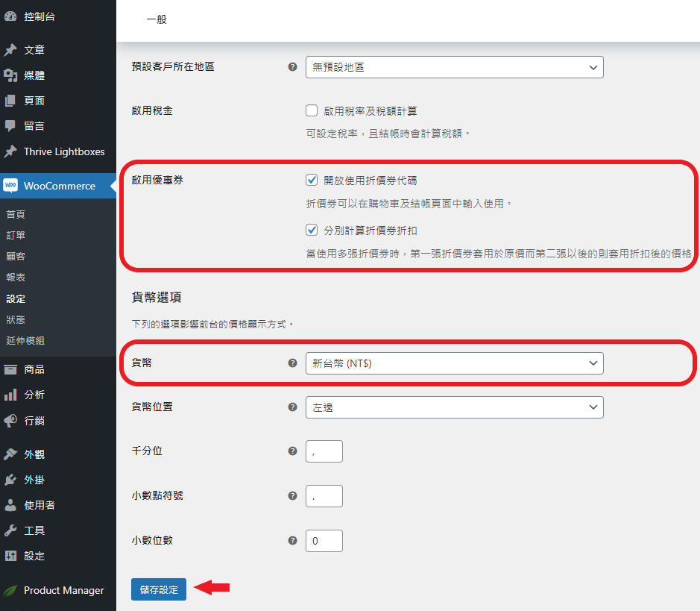Show help tooltip for 預設客戶所在地區
The height and width of the screenshot is (611, 700).
[292, 67]
